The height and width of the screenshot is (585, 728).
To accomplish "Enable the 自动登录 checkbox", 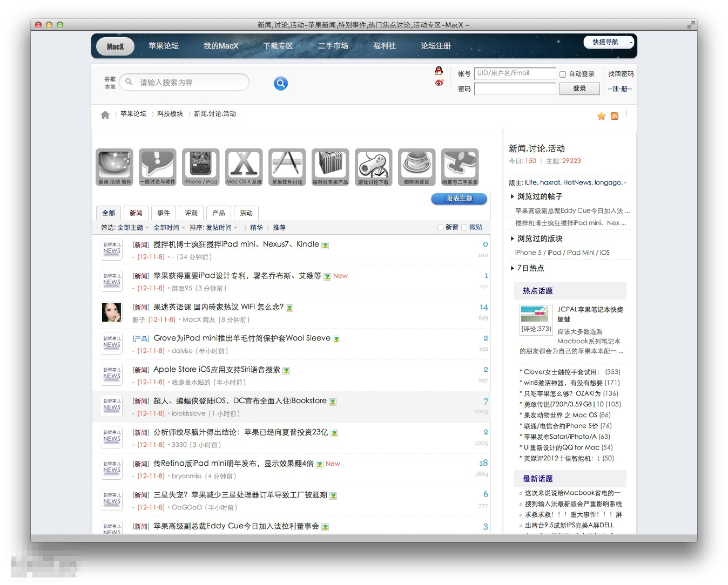I will (563, 74).
